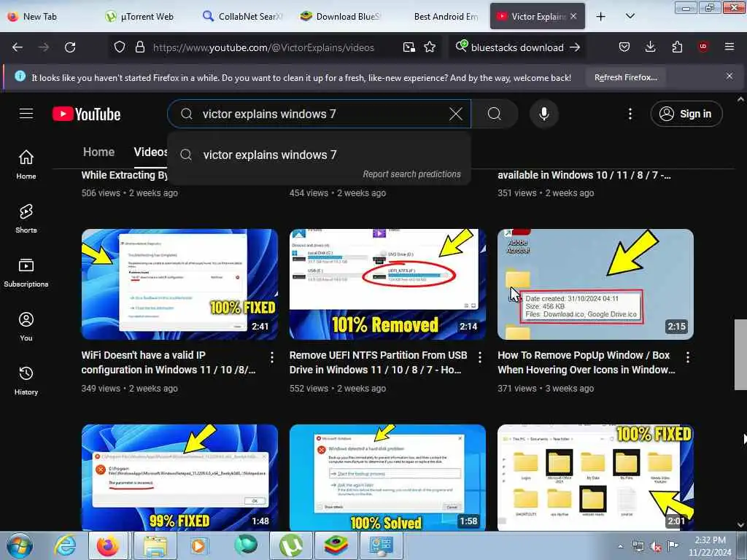The height and width of the screenshot is (560, 747).
Task: Open Pocket save icon in toolbar
Action: click(x=624, y=47)
